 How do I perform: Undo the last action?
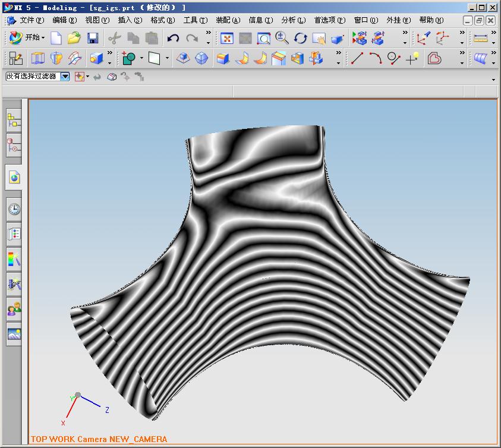pyautogui.click(x=173, y=39)
